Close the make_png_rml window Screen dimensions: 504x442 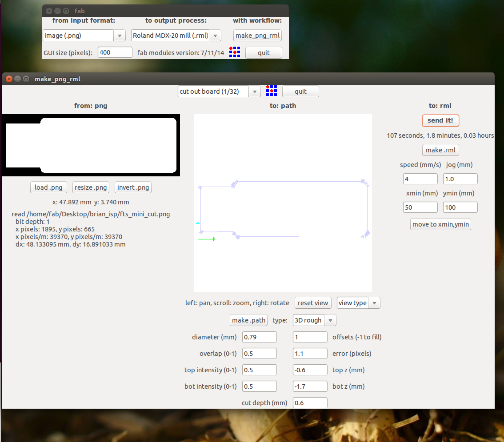click(9, 79)
